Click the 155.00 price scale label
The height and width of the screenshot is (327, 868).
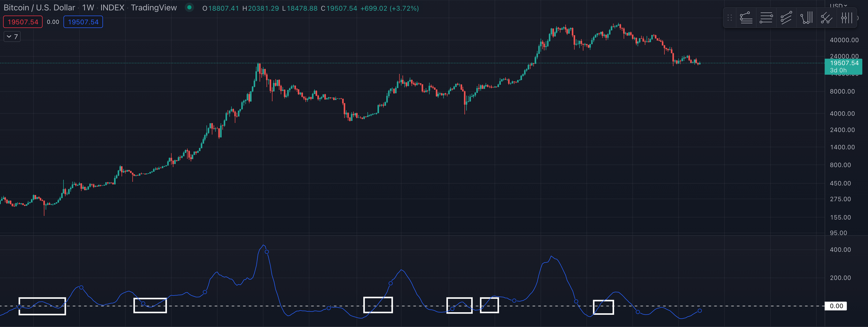point(841,217)
